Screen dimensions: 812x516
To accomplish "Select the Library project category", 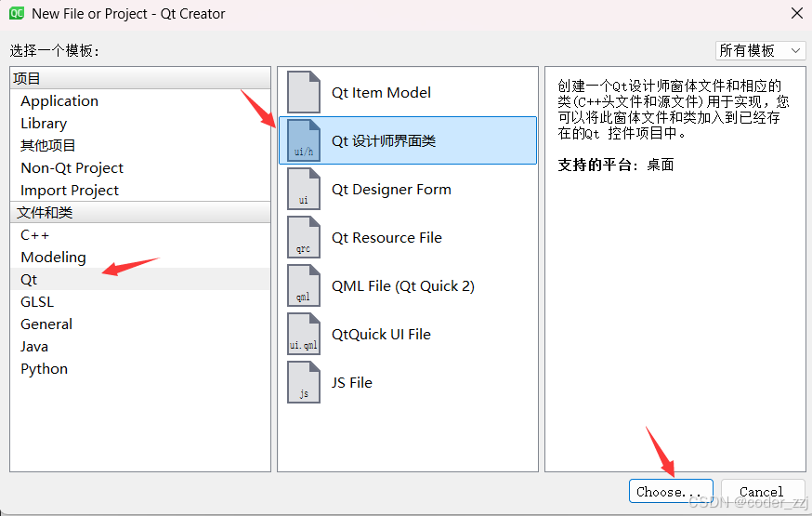I will coord(140,124).
